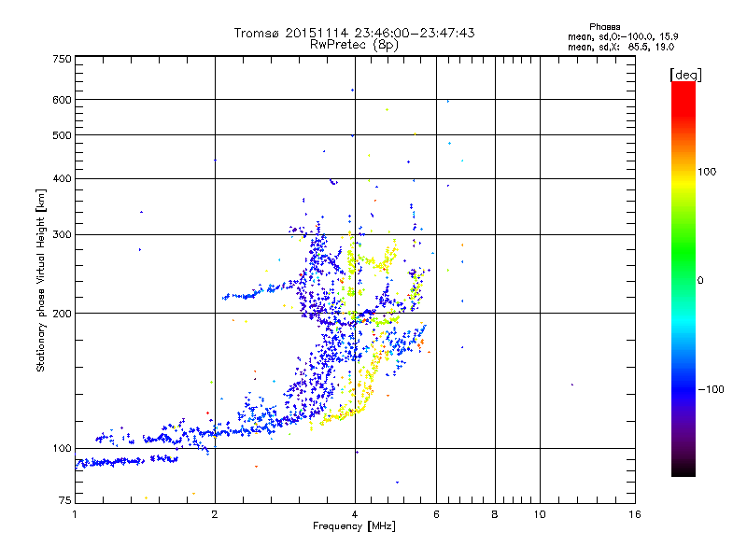Click x-axis tick label '8'
This screenshot has width=747, height=560.
(x=495, y=514)
